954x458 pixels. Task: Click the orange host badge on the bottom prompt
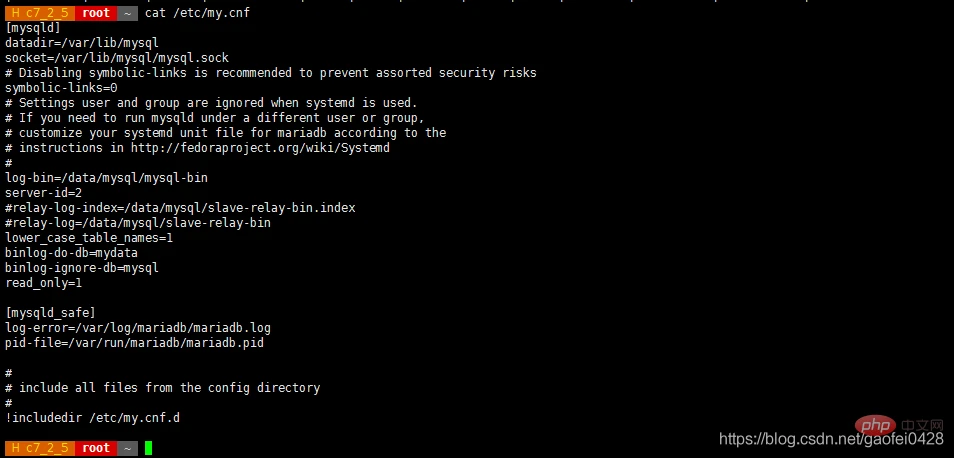pyautogui.click(x=39, y=448)
